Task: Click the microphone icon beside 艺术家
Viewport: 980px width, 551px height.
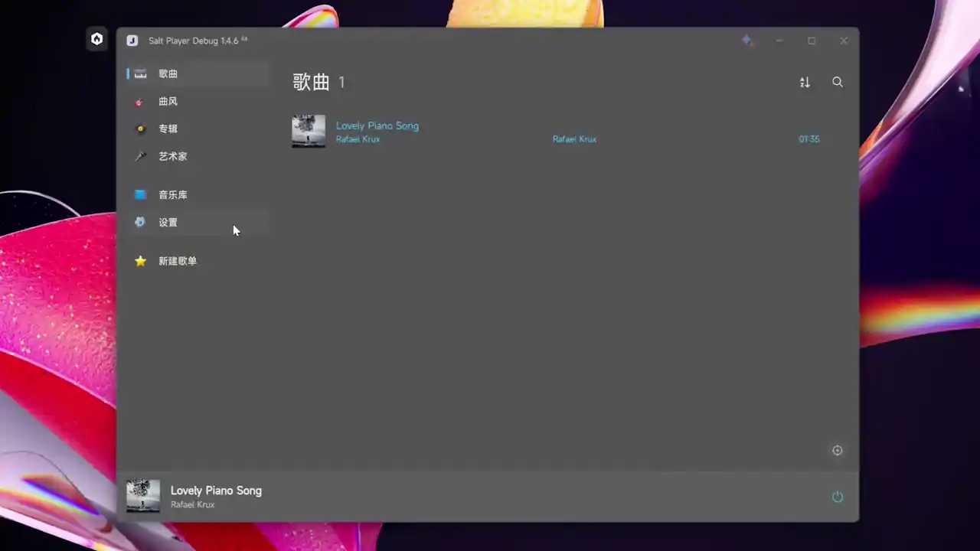Action: point(140,156)
